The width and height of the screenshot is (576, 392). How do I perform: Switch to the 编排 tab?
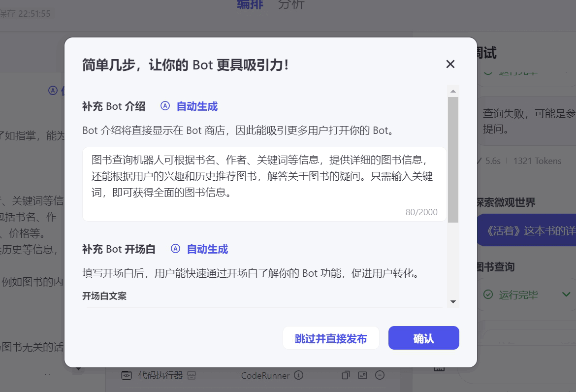click(x=250, y=4)
